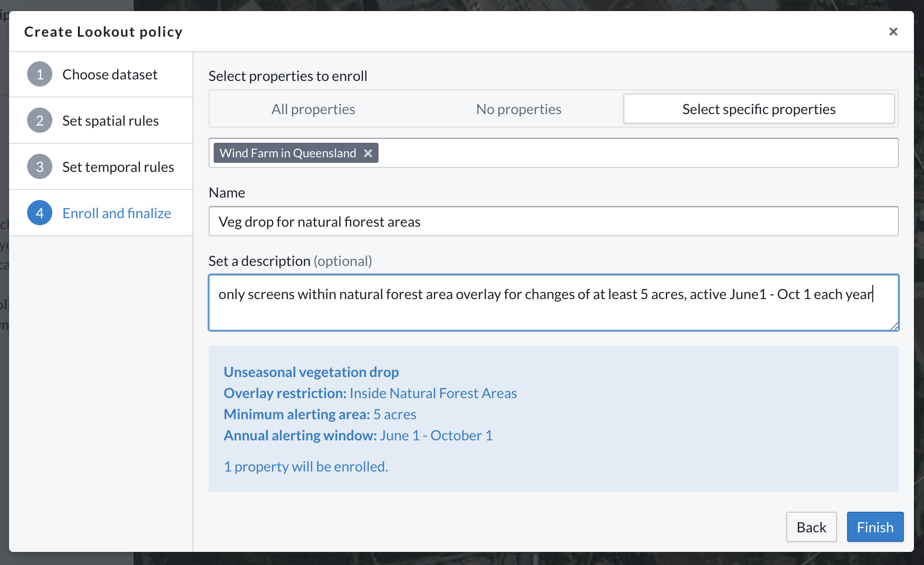Focus the policy Name text field
924x565 pixels.
click(x=553, y=222)
